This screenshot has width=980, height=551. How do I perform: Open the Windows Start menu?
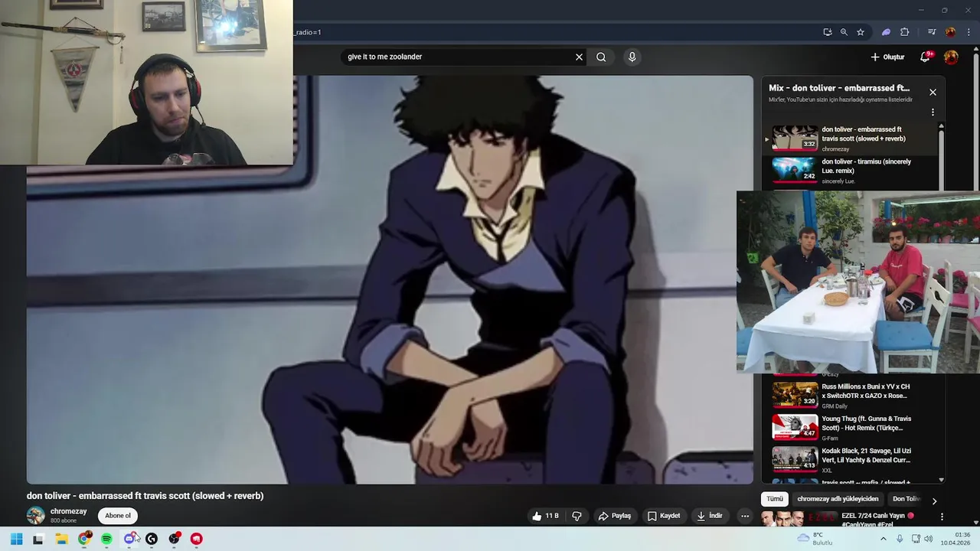(16, 539)
